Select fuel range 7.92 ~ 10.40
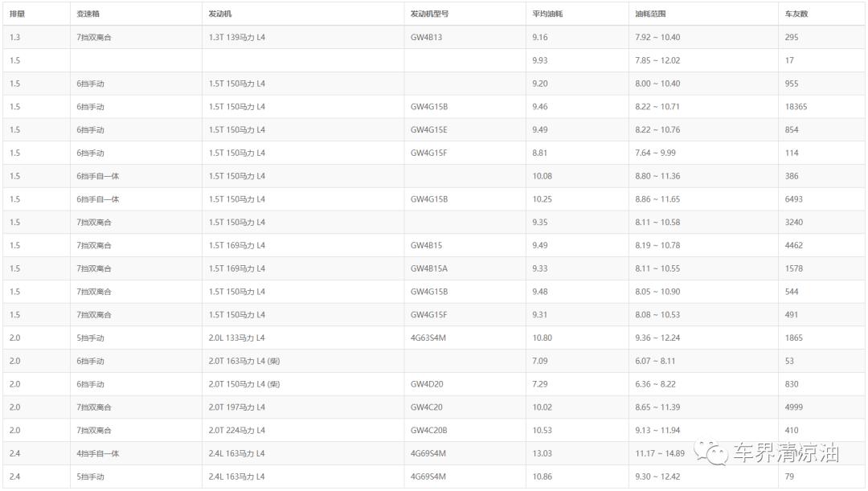Viewport: 868px width, 491px height. click(657, 37)
